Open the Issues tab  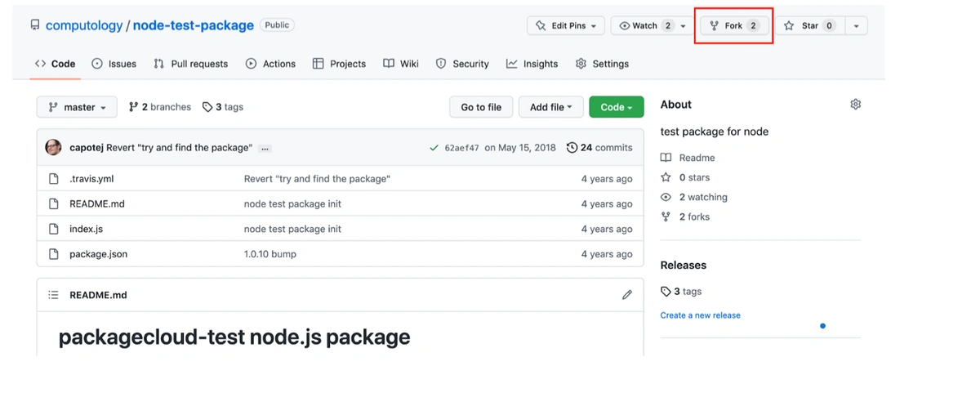click(x=114, y=64)
